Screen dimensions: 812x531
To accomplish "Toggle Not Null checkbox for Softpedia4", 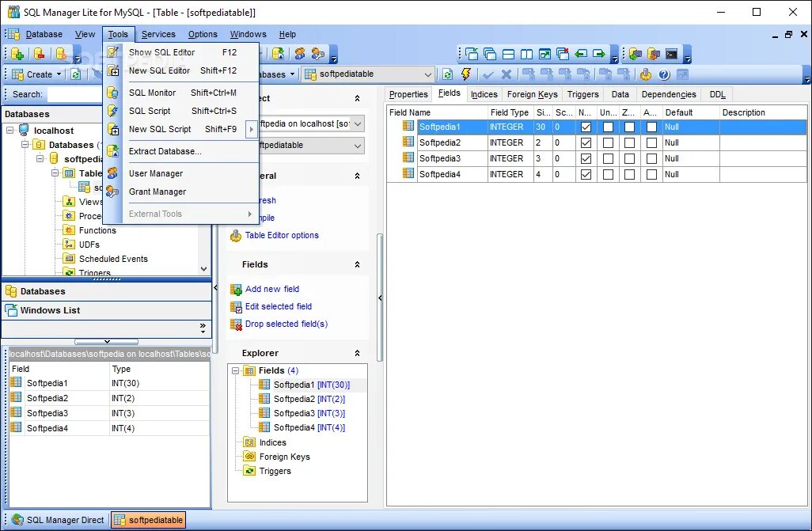I will coord(586,175).
